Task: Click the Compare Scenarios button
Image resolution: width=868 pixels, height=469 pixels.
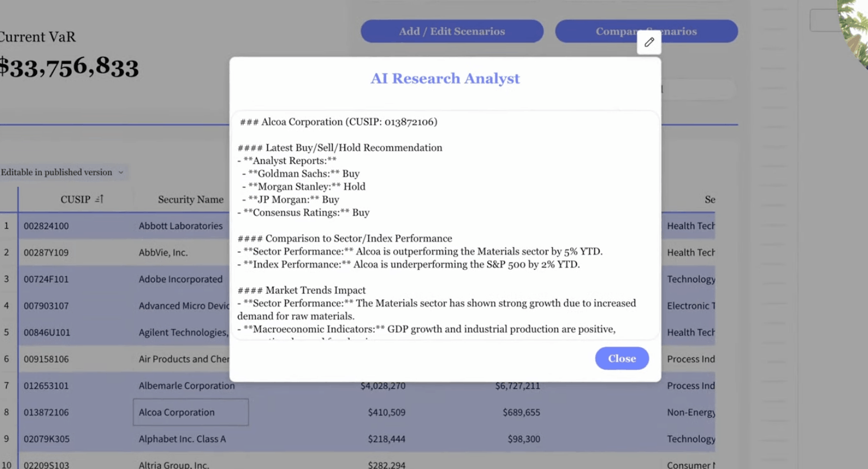Action: pos(646,31)
